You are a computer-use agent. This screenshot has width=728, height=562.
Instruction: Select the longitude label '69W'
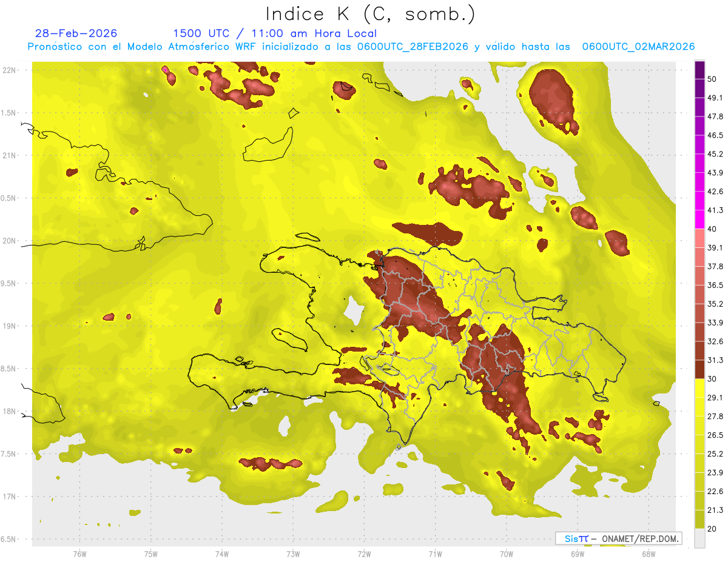(x=577, y=554)
